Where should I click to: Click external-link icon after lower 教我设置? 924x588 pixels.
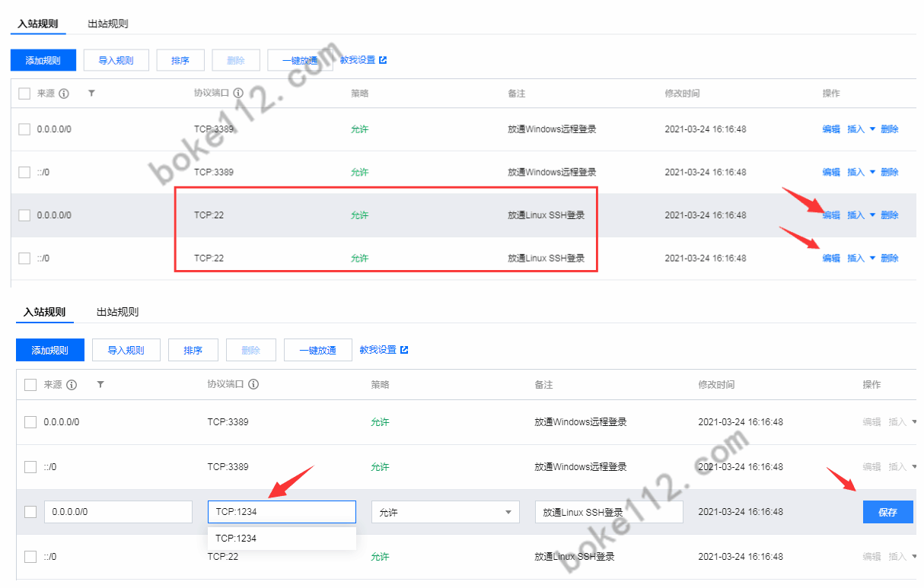[404, 350]
